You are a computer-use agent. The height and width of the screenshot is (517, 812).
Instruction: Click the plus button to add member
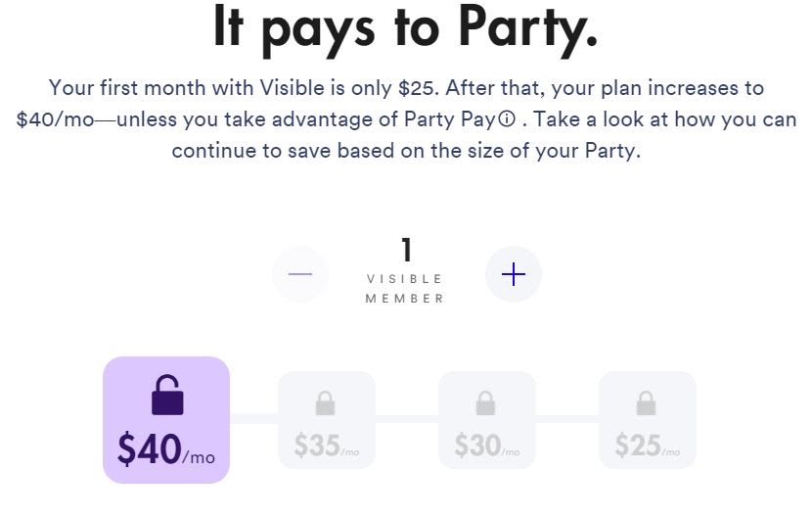514,274
